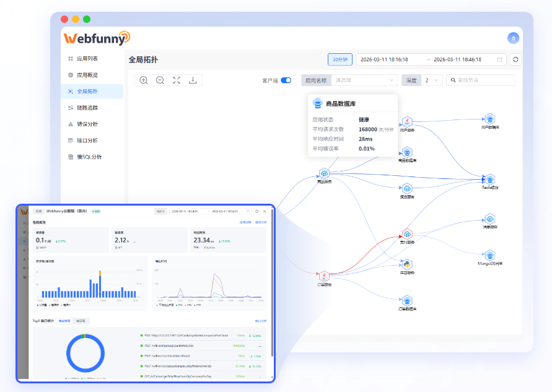This screenshot has height=392, width=552.
Task: Open the 应用名称 selection dropdown
Action: click(364, 80)
